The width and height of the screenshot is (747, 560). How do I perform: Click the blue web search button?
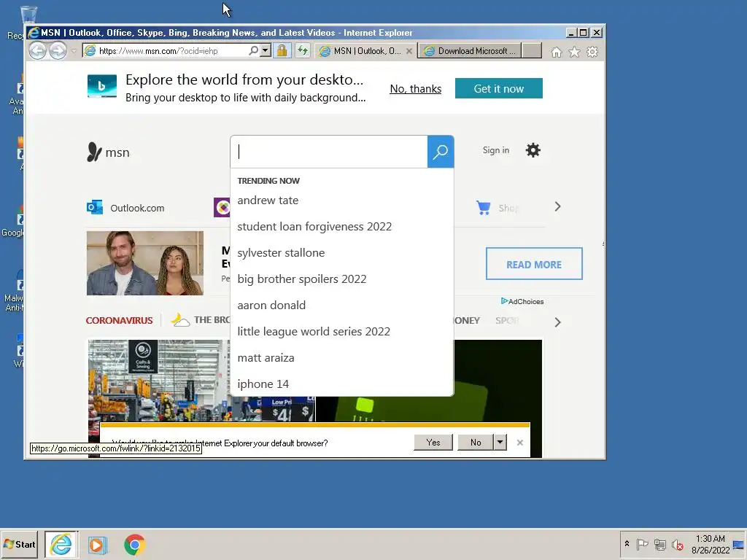440,152
